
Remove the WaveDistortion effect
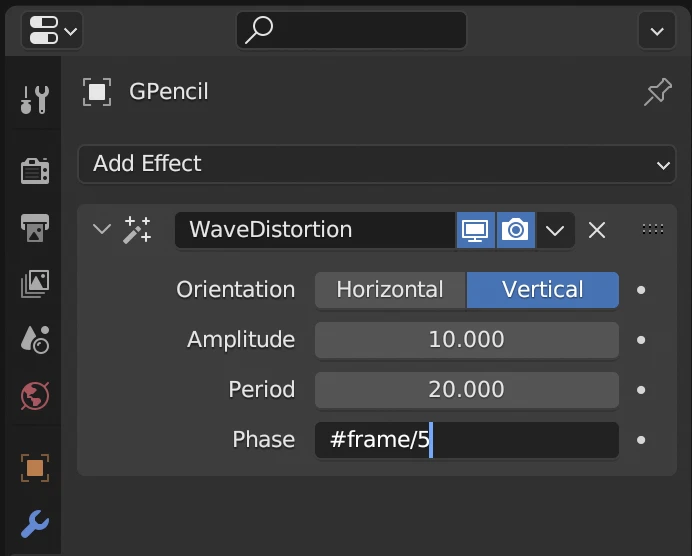coord(597,230)
